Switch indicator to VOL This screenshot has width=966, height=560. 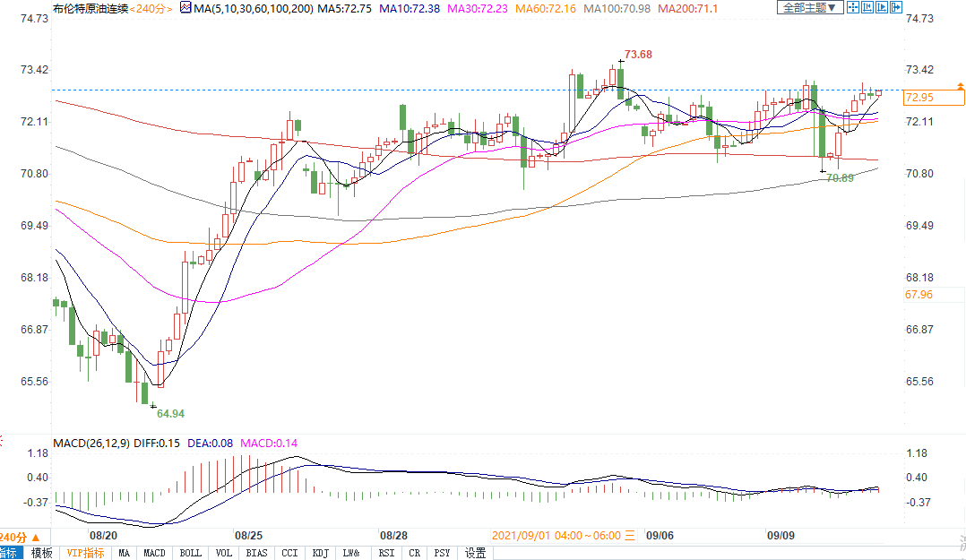(224, 553)
